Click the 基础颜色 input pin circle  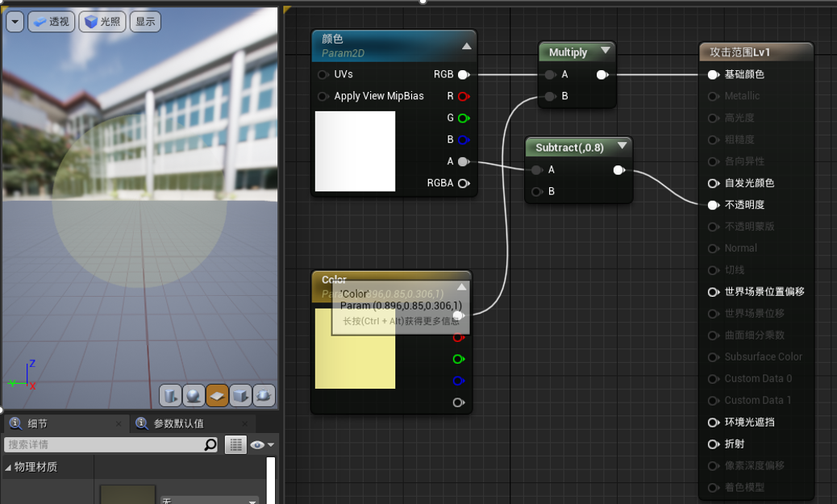coord(713,75)
